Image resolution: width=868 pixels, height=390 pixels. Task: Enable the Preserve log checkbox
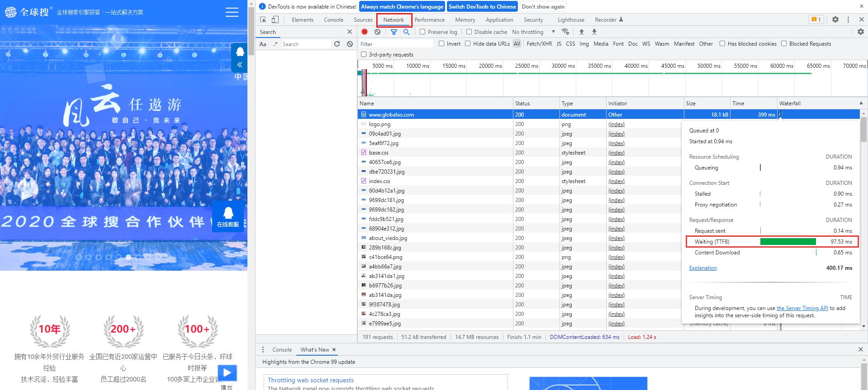422,32
